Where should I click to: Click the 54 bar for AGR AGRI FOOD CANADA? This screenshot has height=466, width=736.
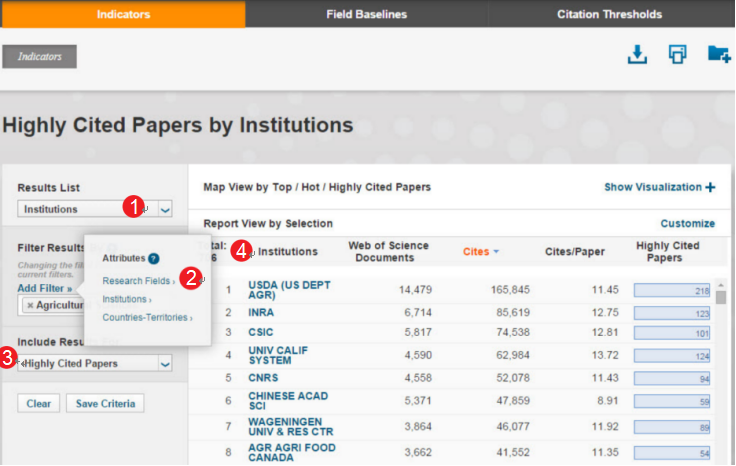(x=672, y=453)
